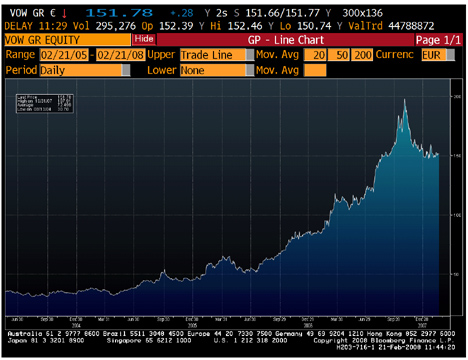The image size is (468, 360).
Task: Click the VOW GR EQUITY ticker field
Action: [68, 40]
